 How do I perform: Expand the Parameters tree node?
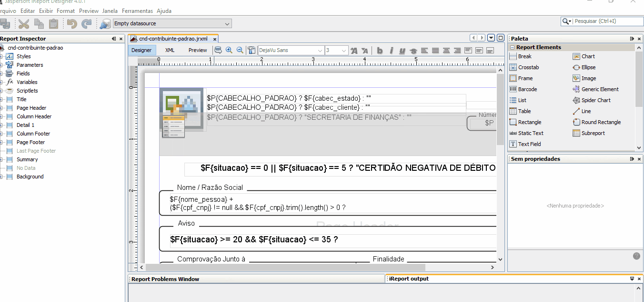[1, 65]
